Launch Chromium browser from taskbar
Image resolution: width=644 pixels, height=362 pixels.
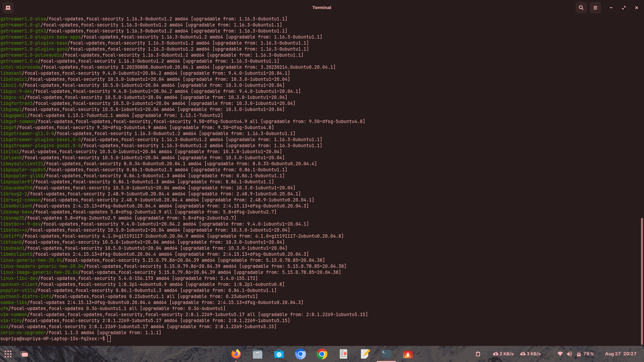301,354
